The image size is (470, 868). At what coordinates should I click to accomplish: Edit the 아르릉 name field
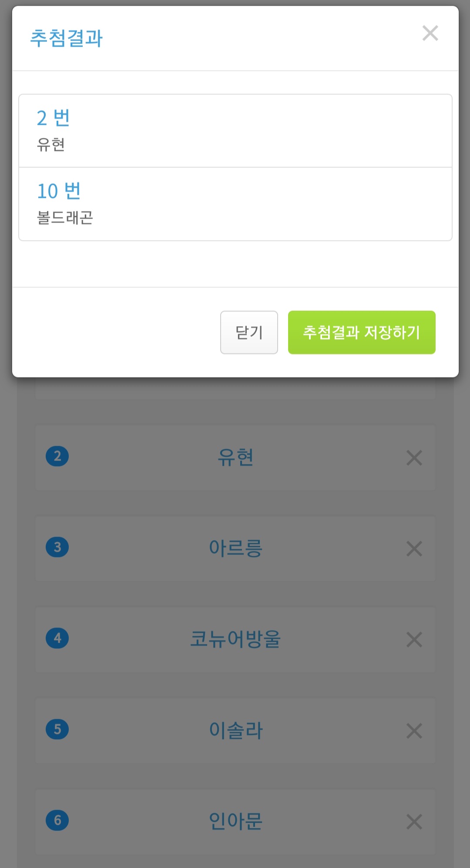[235, 548]
